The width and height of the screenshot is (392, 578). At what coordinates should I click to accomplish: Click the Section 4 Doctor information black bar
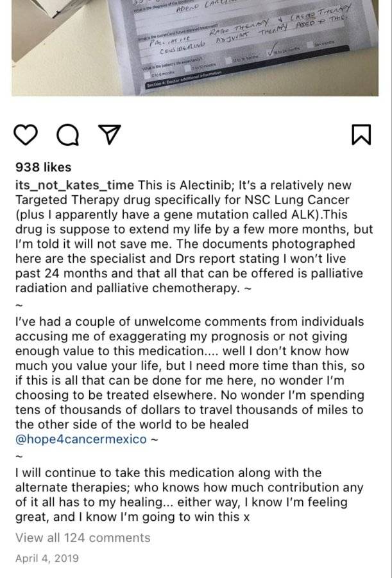[x=246, y=66]
